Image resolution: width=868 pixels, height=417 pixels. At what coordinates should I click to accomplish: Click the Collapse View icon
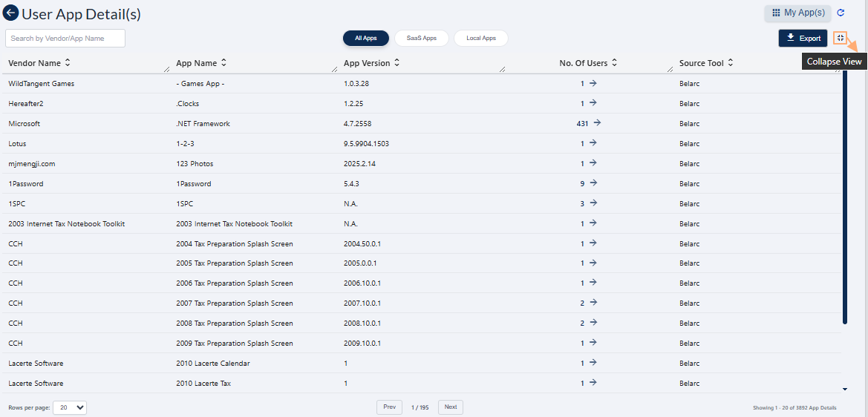point(840,37)
